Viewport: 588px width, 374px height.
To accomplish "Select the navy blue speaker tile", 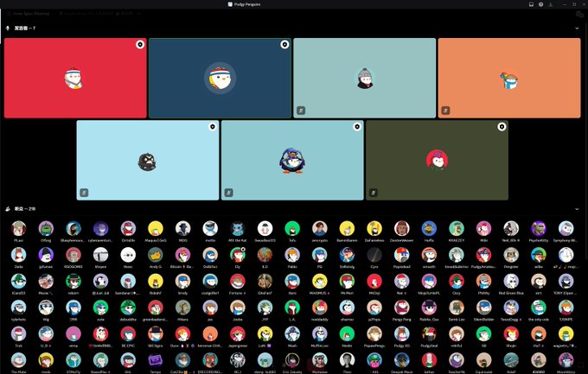I will [x=220, y=78].
